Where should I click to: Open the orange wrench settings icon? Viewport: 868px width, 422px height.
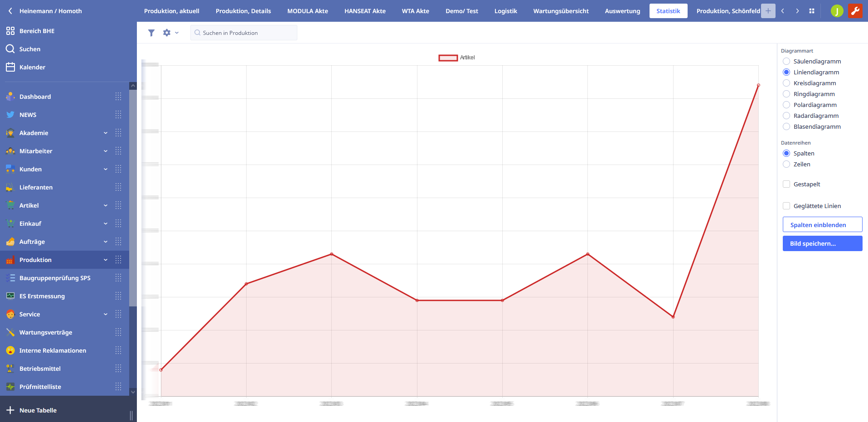855,11
